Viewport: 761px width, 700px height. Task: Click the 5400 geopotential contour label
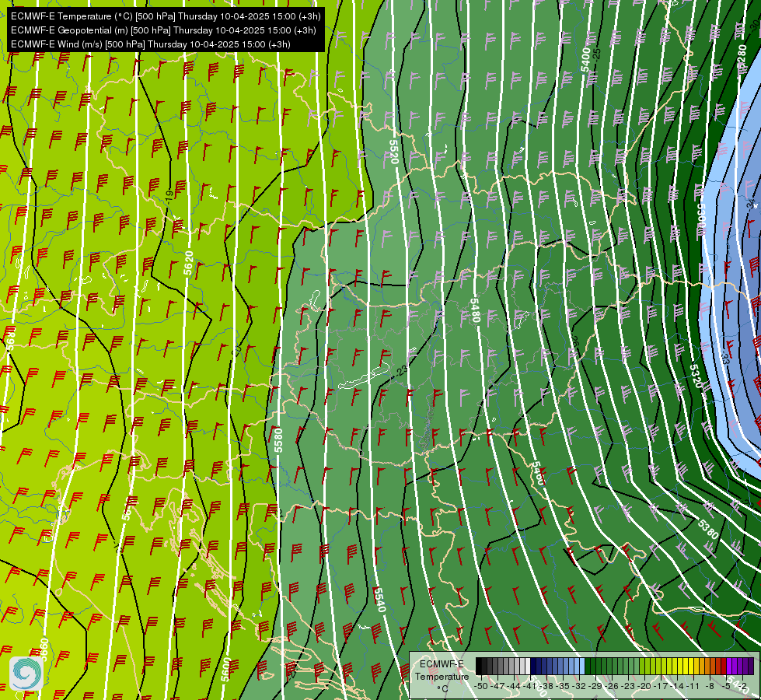tap(586, 60)
